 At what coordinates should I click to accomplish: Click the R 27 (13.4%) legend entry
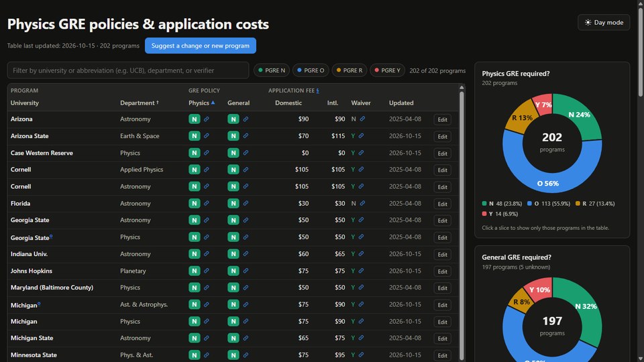point(595,204)
